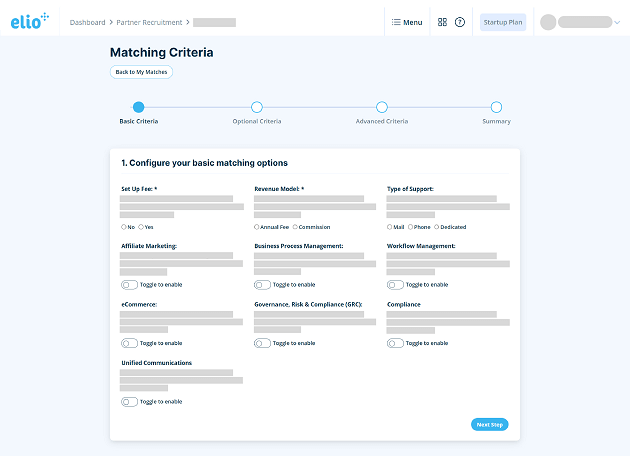Choose Yes for Set Up Fee

[141, 227]
